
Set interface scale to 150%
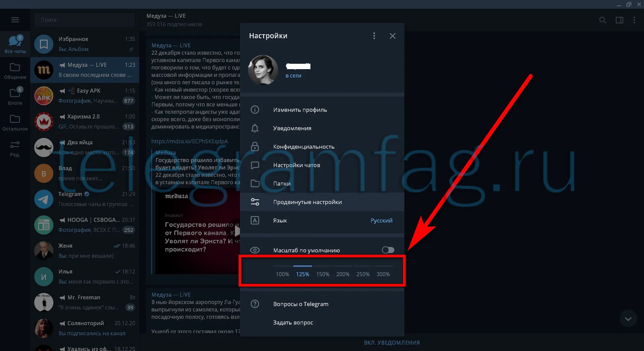click(323, 274)
